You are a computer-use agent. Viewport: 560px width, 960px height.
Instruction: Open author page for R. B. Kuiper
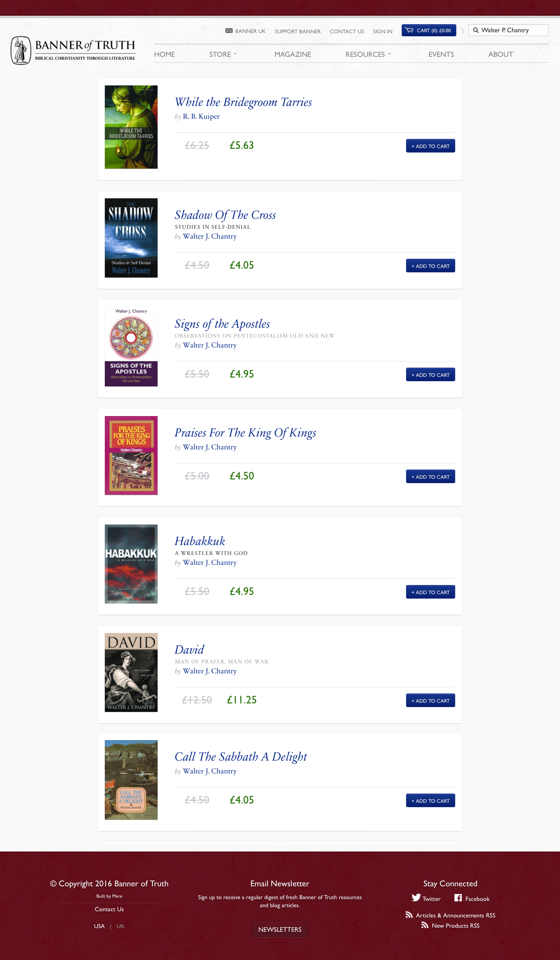201,117
